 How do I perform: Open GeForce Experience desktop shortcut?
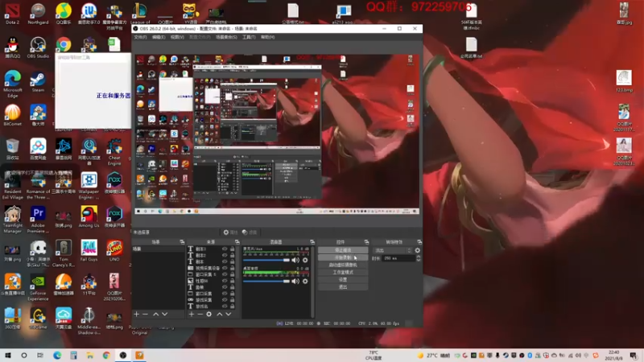tap(38, 287)
